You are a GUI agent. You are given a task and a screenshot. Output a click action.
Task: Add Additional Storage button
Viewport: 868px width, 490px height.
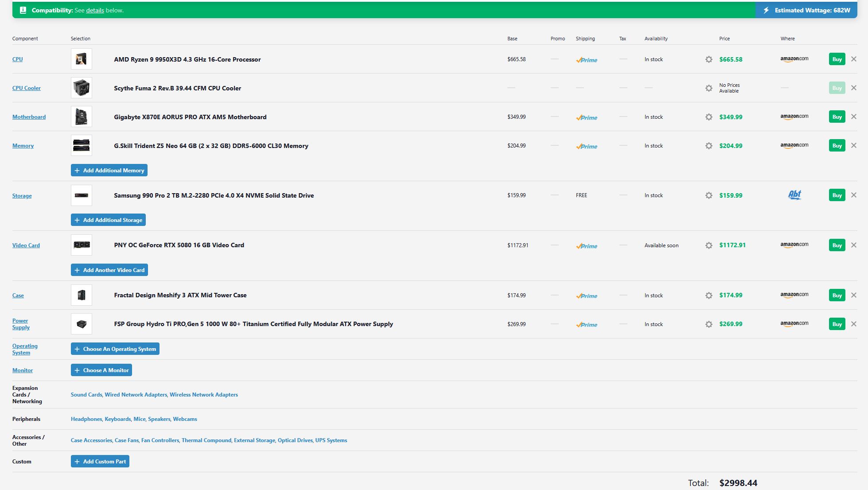coord(108,220)
